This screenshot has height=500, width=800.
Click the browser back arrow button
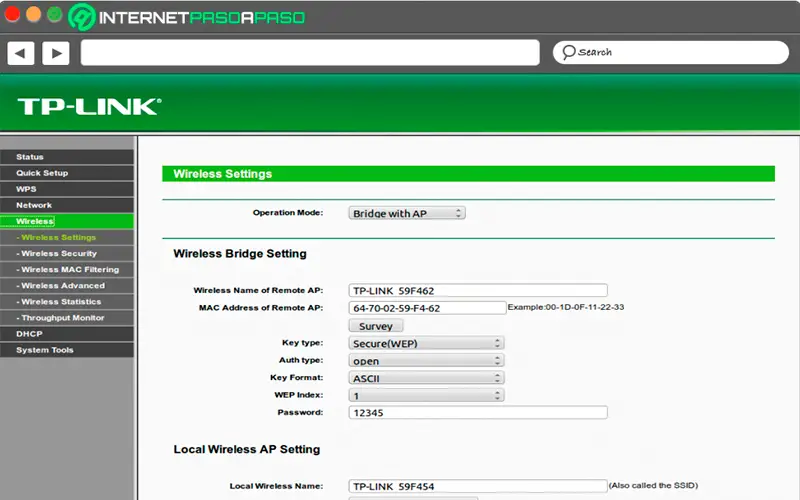(x=21, y=53)
